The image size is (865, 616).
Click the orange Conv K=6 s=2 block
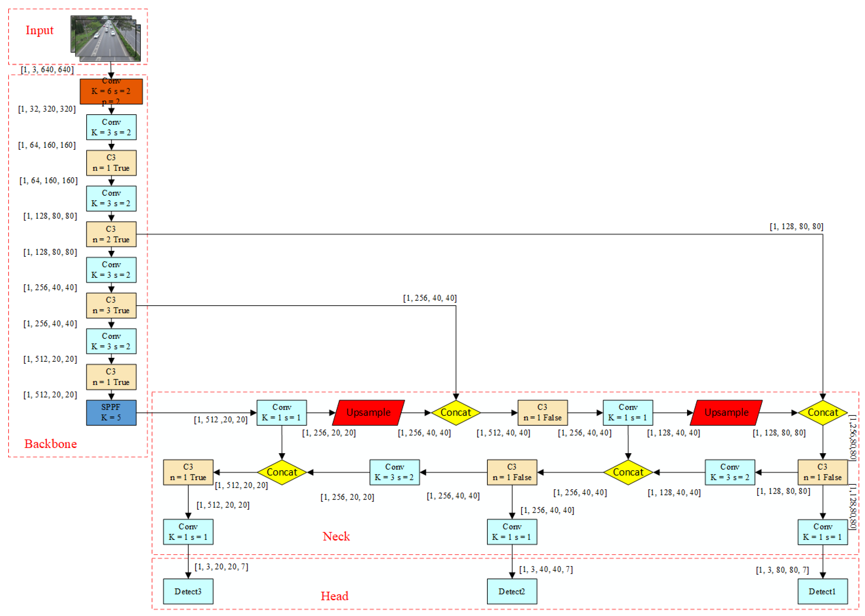(x=111, y=91)
